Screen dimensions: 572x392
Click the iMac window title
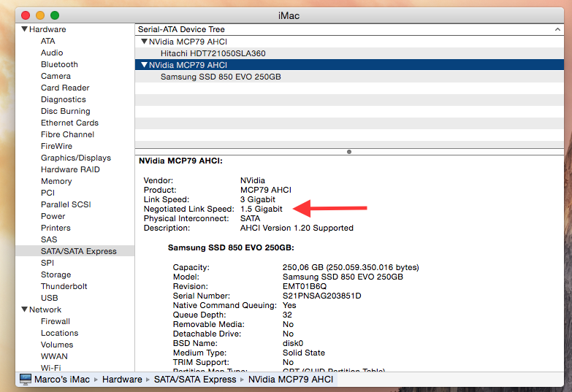click(x=289, y=15)
